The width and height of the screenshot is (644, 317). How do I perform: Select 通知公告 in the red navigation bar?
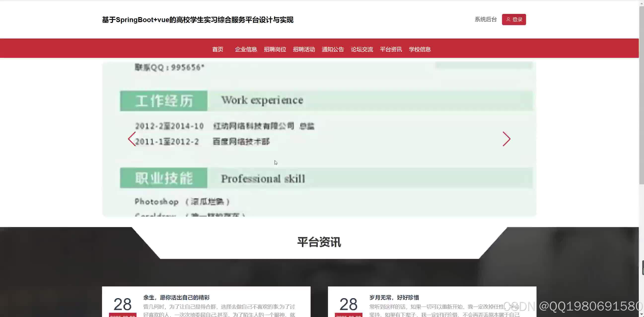(333, 49)
